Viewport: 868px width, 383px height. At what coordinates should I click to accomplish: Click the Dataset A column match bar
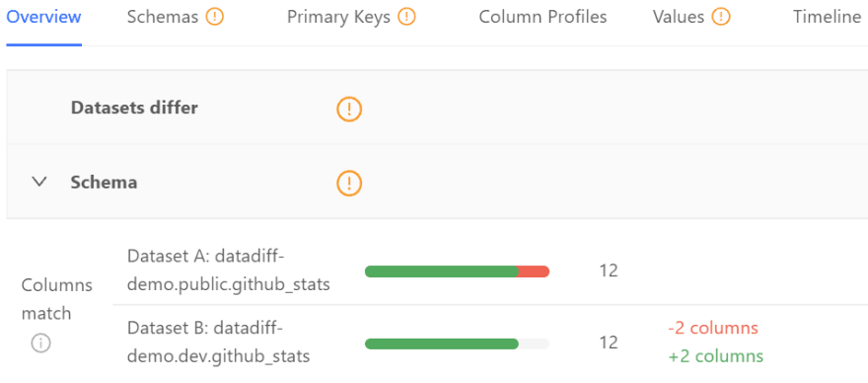tap(458, 271)
